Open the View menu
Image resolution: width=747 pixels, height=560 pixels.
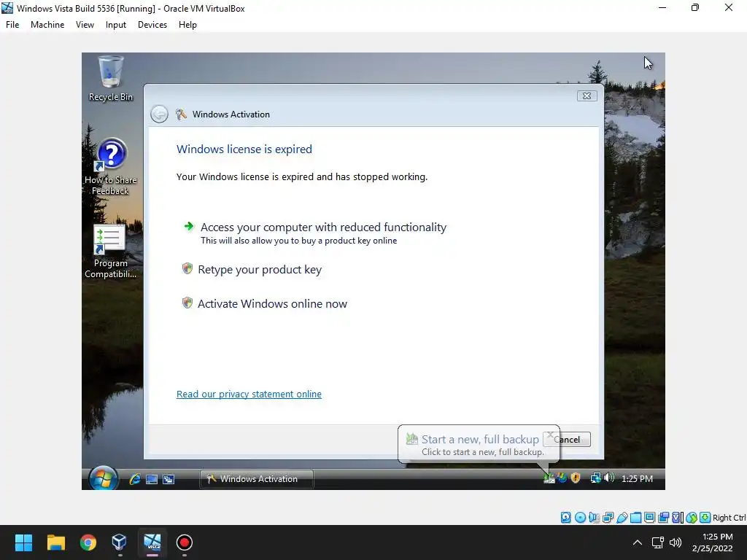[x=85, y=25]
